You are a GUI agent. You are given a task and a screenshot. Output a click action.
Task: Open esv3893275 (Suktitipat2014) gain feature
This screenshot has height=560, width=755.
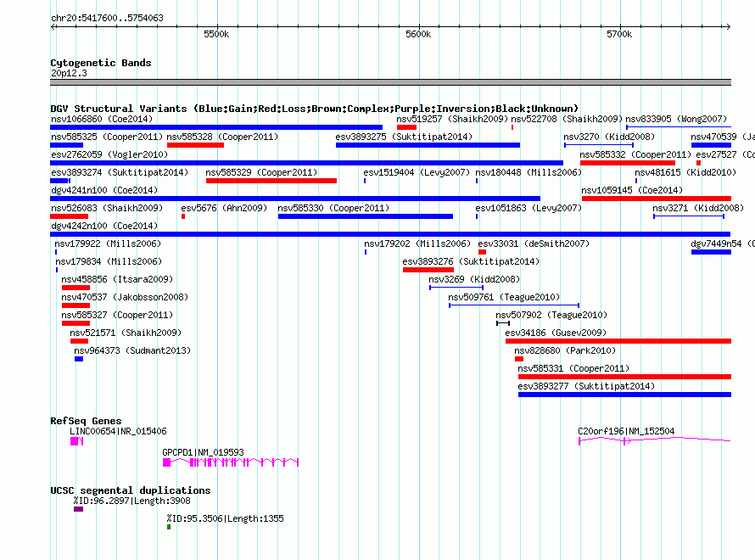tap(428, 145)
